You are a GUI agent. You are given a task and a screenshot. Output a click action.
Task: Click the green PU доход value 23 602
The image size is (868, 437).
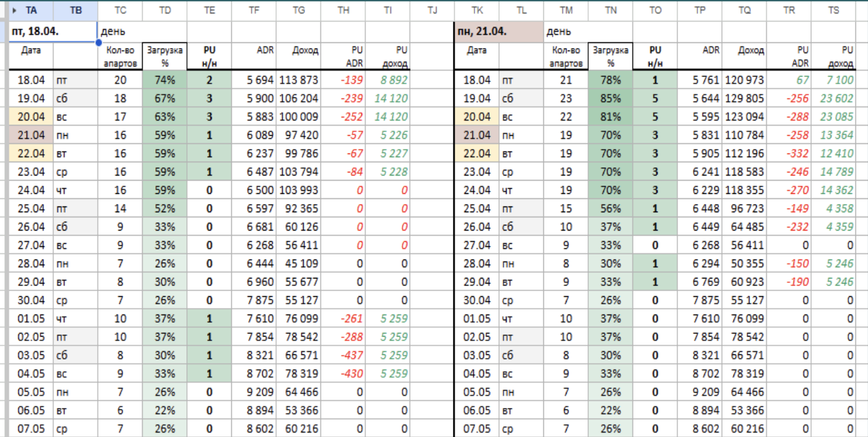coord(833,99)
